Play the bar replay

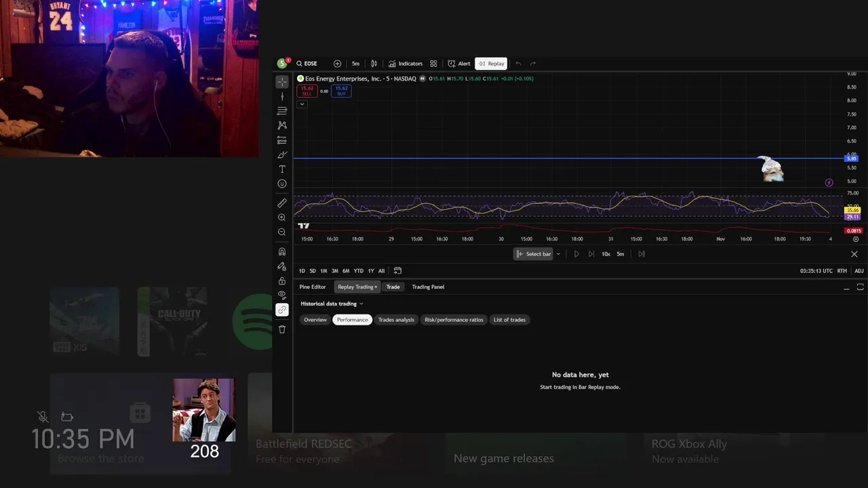pos(576,254)
